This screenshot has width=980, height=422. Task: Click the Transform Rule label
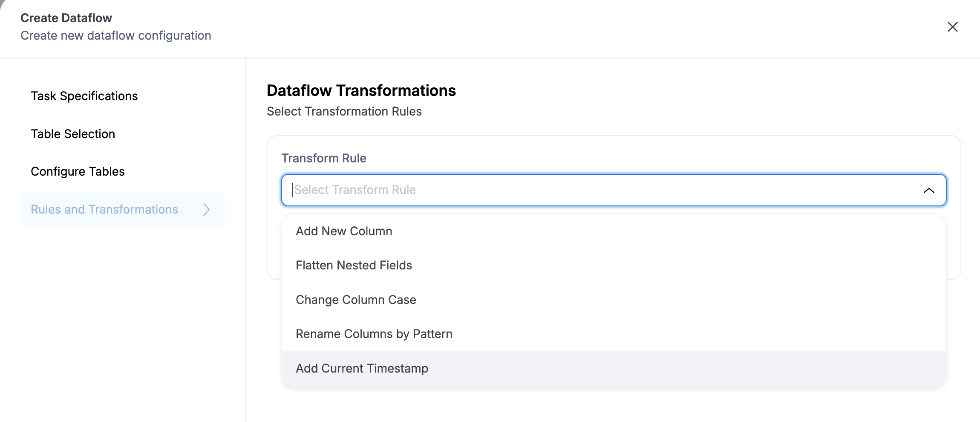pyautogui.click(x=324, y=158)
